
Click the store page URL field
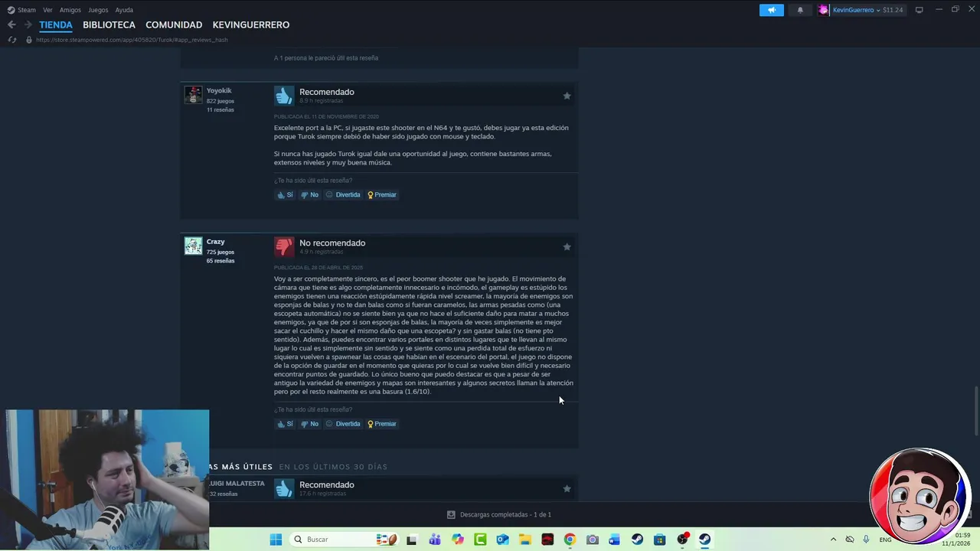click(132, 40)
